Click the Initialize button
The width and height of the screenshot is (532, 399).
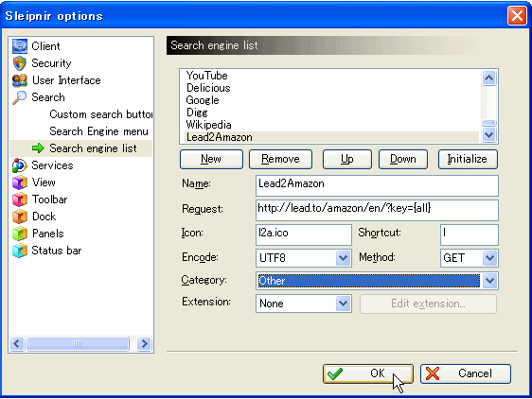tap(468, 159)
